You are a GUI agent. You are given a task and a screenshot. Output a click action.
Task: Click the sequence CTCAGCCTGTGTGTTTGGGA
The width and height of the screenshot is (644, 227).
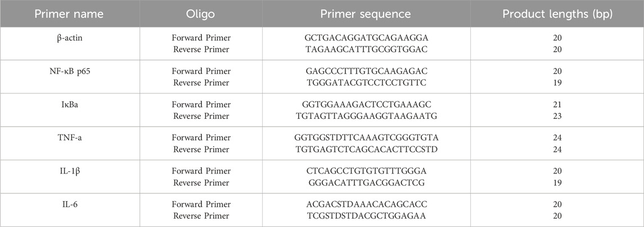(366, 172)
